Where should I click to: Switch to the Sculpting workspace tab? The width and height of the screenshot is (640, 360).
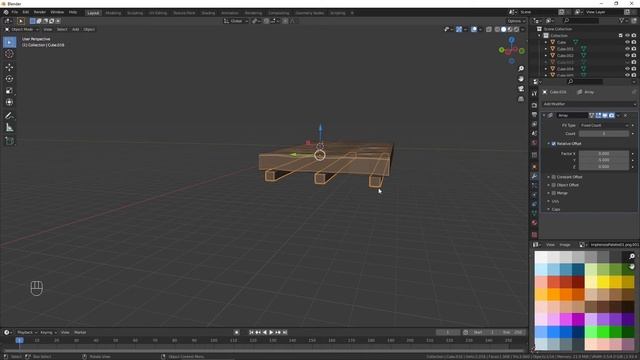click(135, 13)
